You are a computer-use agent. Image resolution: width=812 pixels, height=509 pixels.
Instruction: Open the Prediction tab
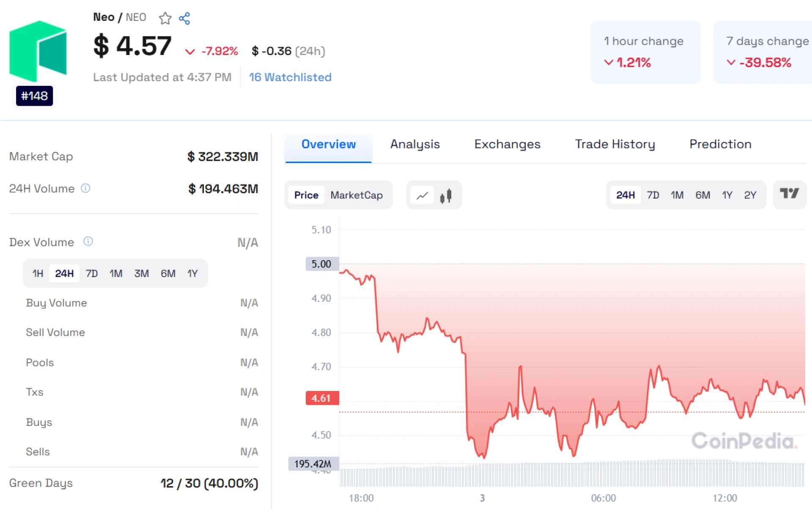pos(720,144)
